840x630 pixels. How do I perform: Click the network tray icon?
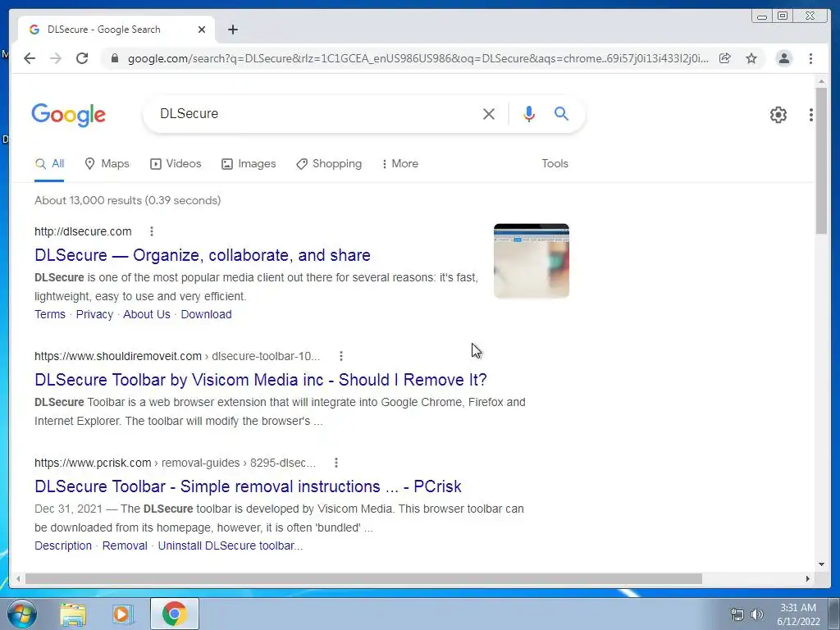[x=737, y=614]
